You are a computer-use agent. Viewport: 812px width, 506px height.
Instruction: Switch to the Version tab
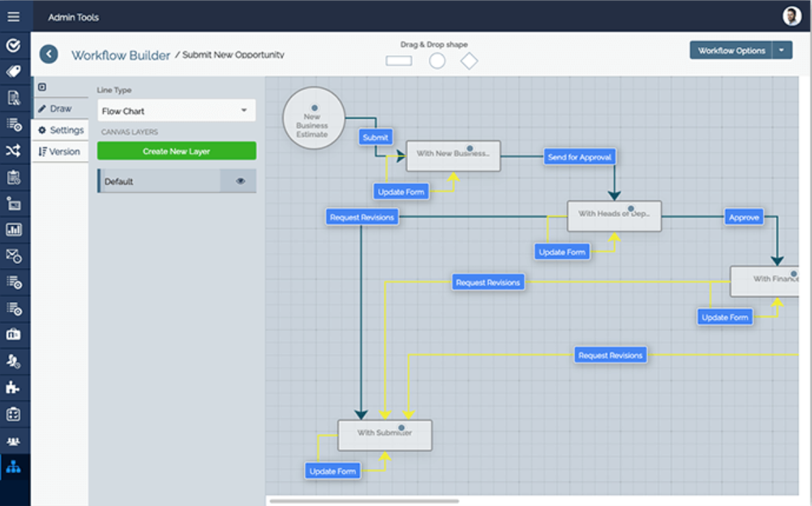60,151
